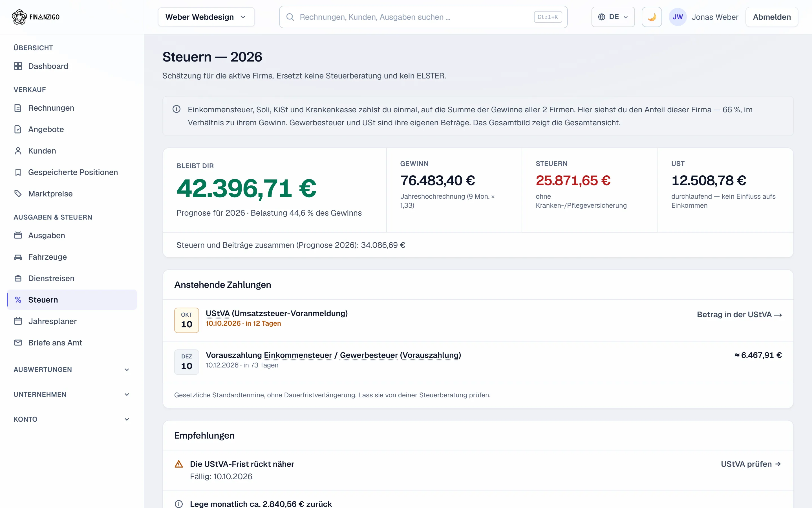Focus the Rechnungen, Kunden, Ausgaben search field
812x508 pixels.
pos(423,17)
